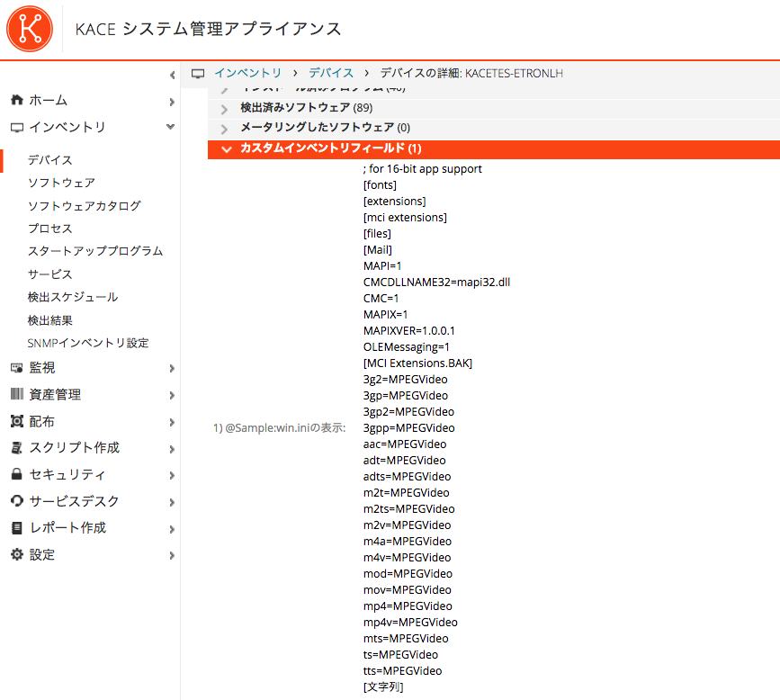Open the スクリプト作成 menu
Viewport: 780px width, 700px height.
(x=74, y=448)
